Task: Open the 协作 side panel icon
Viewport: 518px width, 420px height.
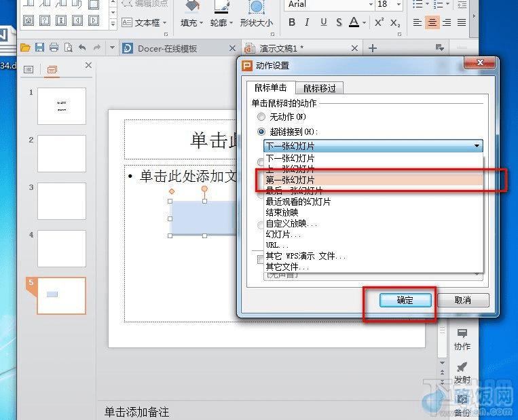Action: click(462, 339)
